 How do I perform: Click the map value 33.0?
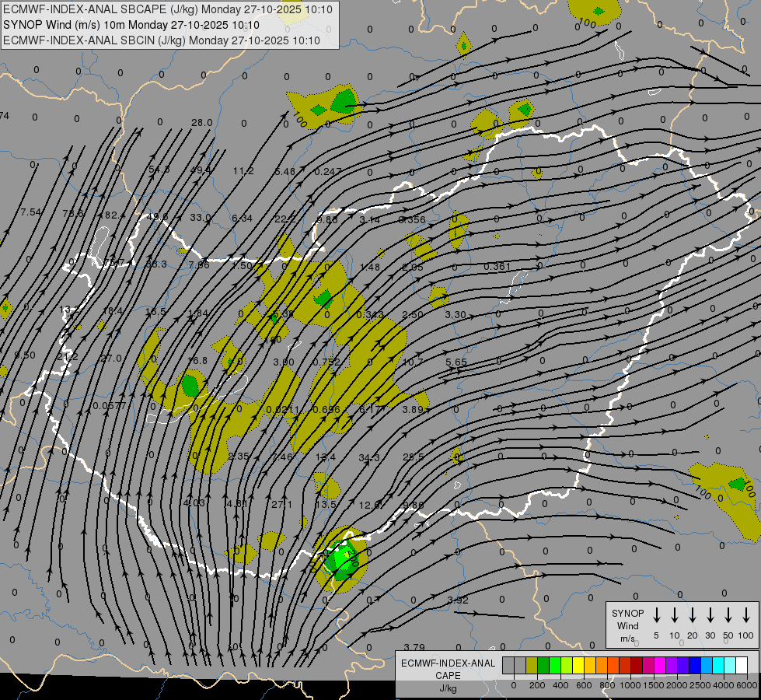click(x=201, y=217)
